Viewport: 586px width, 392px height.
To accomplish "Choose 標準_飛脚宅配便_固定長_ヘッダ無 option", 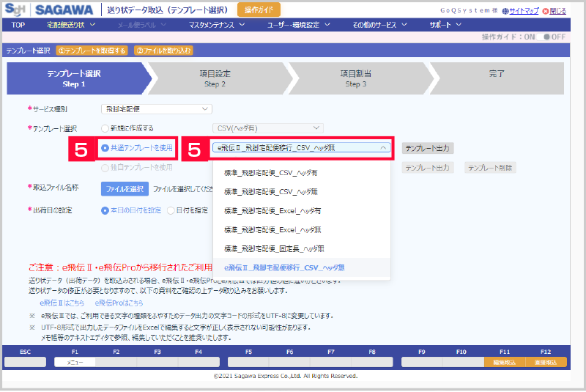I will tap(302, 249).
